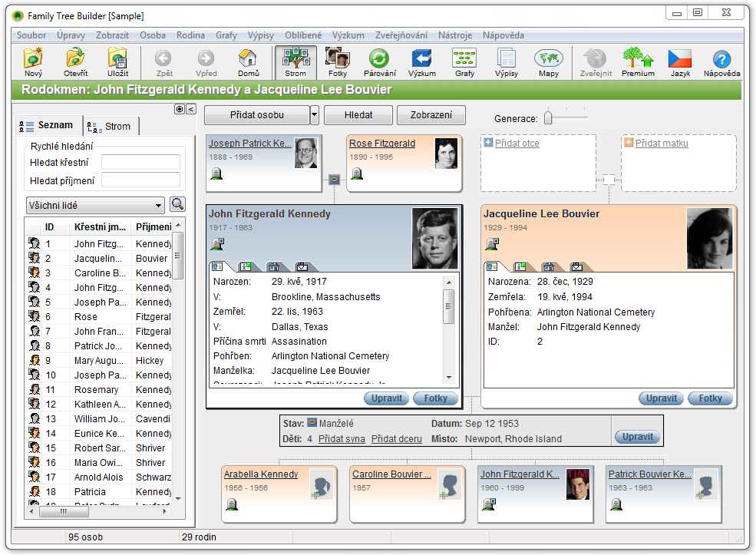Click John Fitzgerald Kennedy's portrait photo
The width and height of the screenshot is (756, 555).
[x=435, y=238]
